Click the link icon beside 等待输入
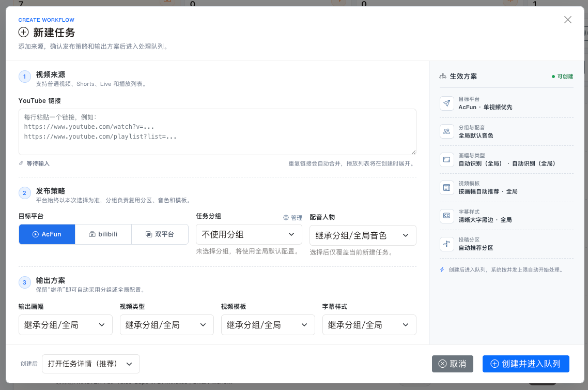This screenshot has height=390, width=588. 21,163
